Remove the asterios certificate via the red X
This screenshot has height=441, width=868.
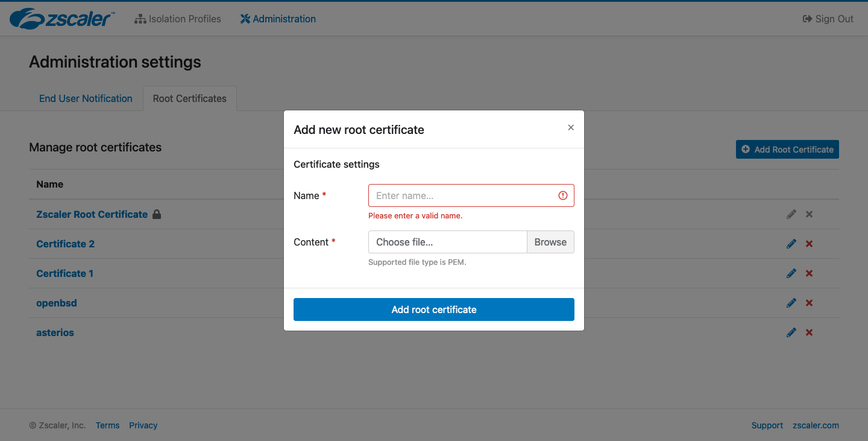point(809,332)
